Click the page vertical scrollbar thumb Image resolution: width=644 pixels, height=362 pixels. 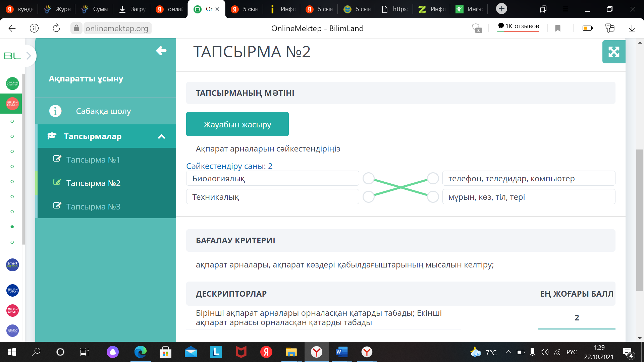(x=640, y=220)
